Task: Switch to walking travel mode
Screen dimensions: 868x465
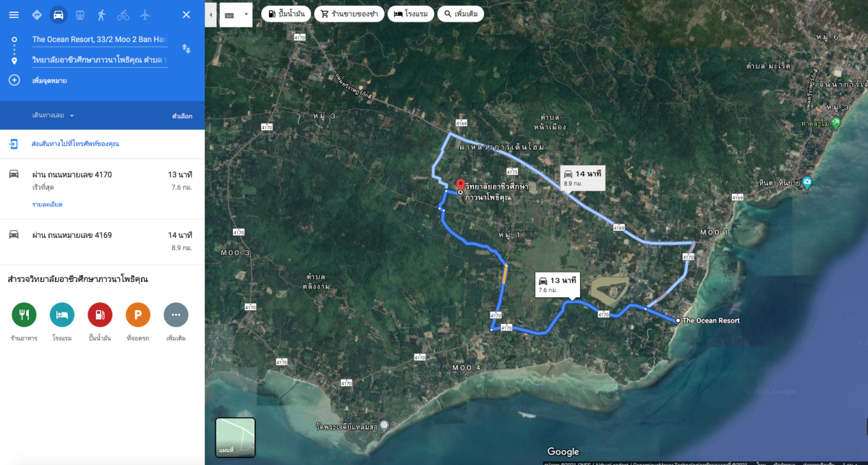Action: [x=101, y=14]
